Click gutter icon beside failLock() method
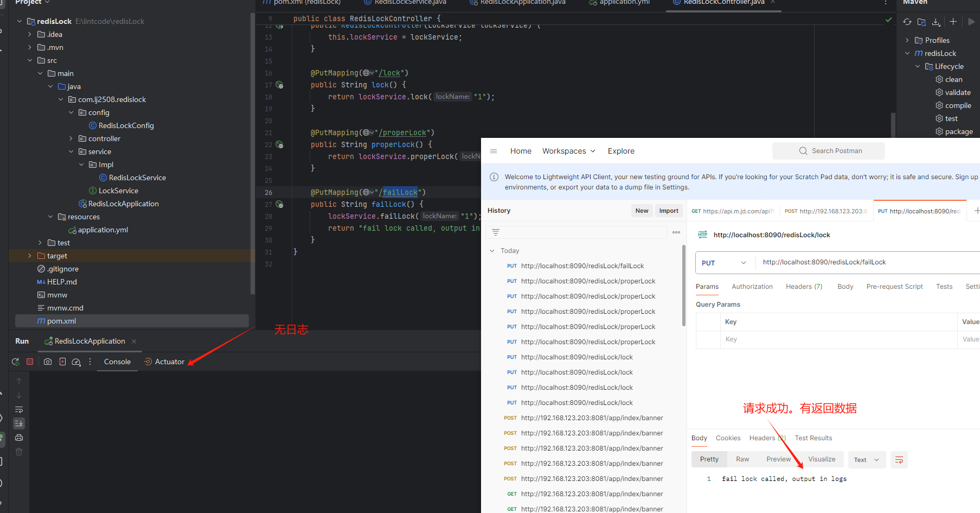 click(x=279, y=204)
